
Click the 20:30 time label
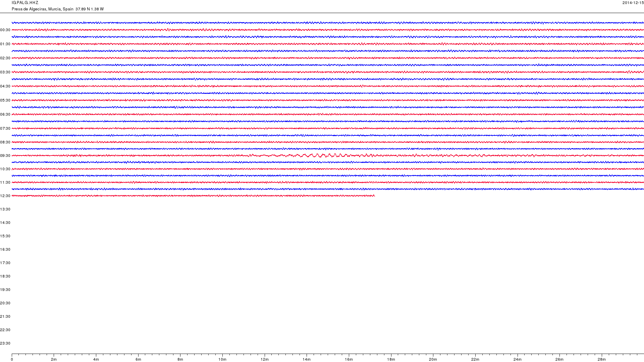tap(5, 303)
